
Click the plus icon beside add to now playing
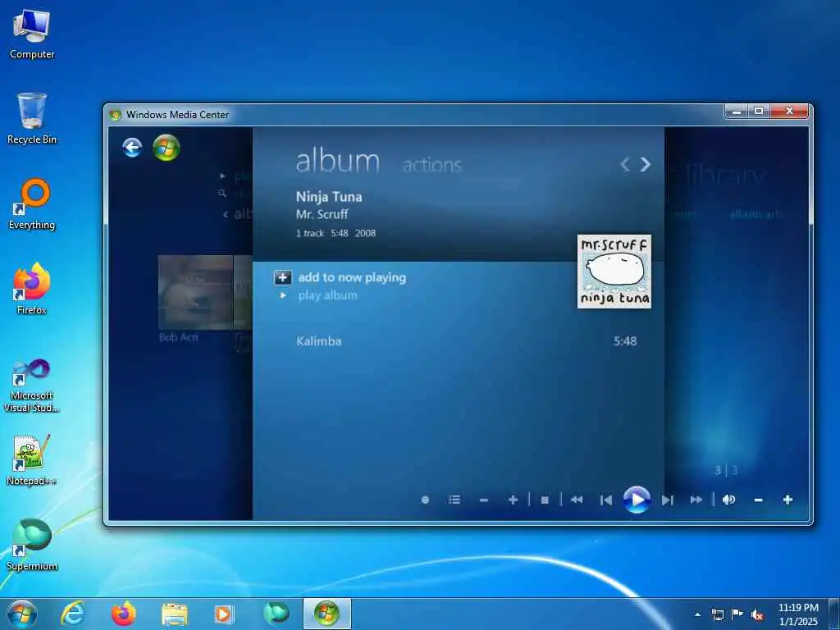[x=283, y=277]
